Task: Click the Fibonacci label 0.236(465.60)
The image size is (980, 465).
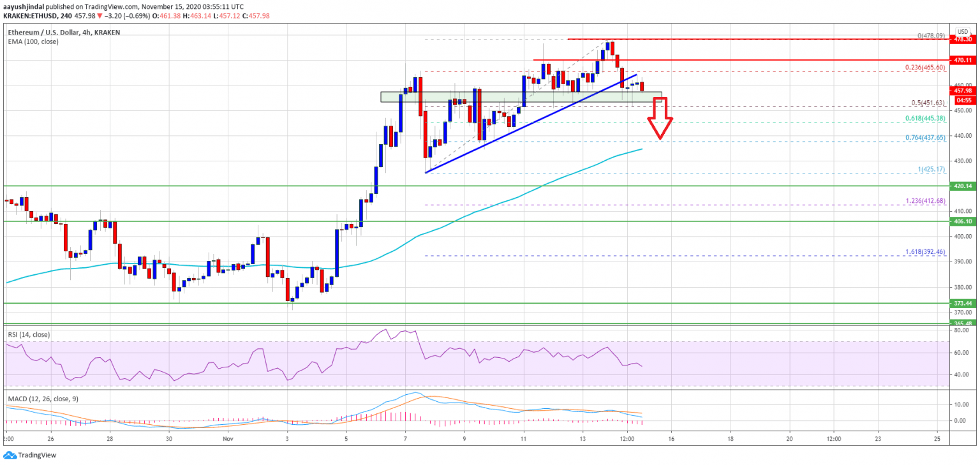Action: [x=926, y=67]
